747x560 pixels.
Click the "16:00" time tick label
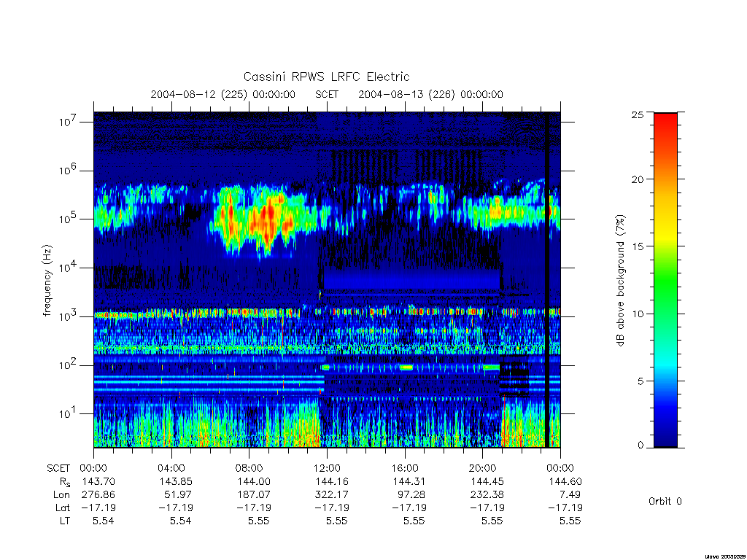point(405,468)
